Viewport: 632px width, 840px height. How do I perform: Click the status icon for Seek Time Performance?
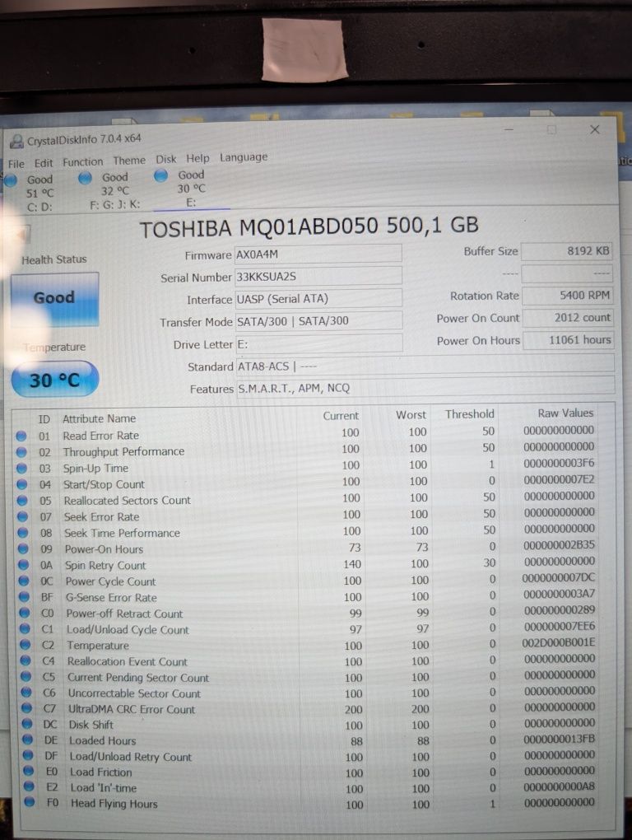[x=23, y=533]
